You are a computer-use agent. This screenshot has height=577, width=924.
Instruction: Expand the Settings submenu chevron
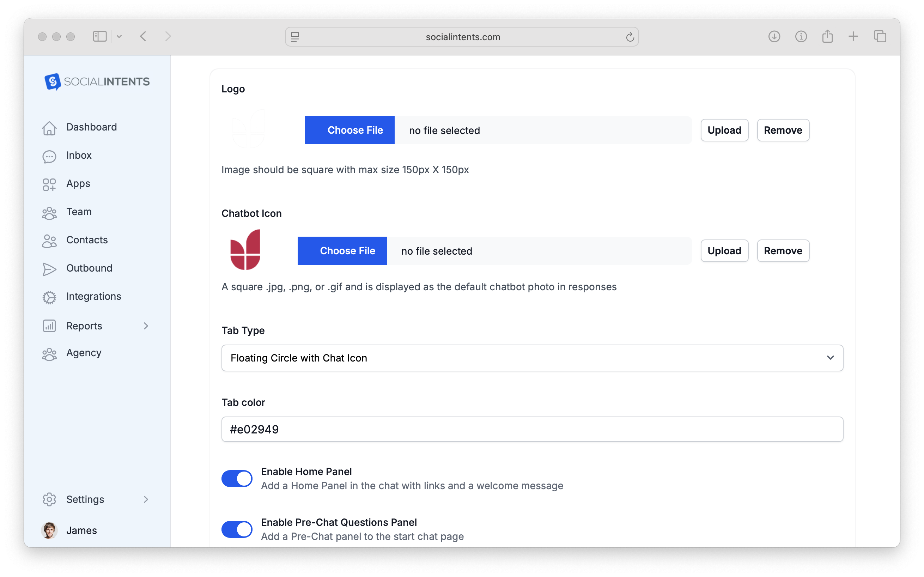coord(146,499)
